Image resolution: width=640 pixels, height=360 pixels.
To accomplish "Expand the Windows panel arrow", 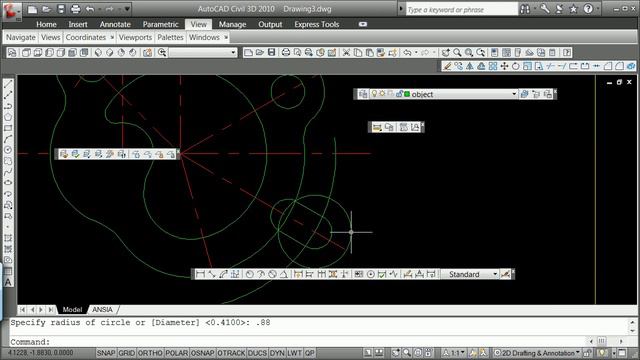I will [x=226, y=38].
